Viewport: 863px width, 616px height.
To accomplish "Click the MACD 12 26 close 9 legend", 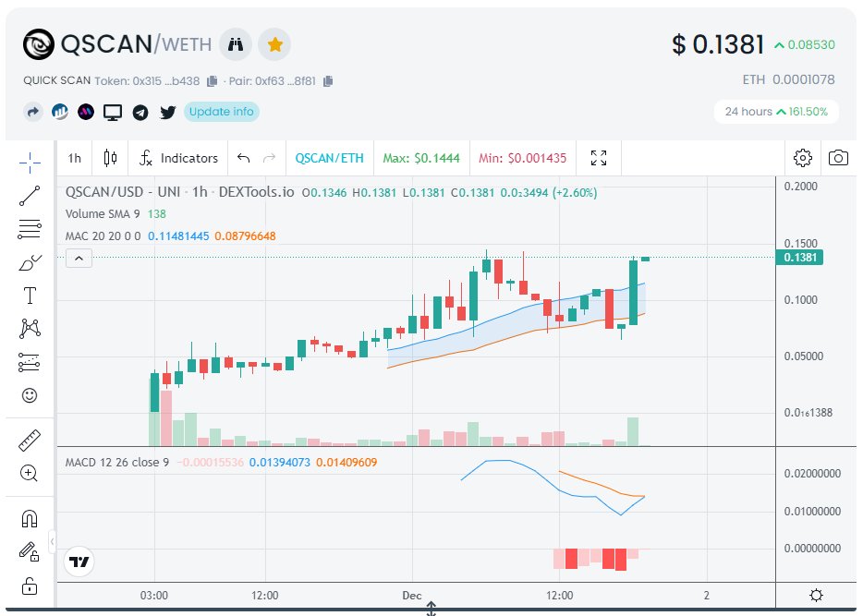I will pyautogui.click(x=117, y=463).
